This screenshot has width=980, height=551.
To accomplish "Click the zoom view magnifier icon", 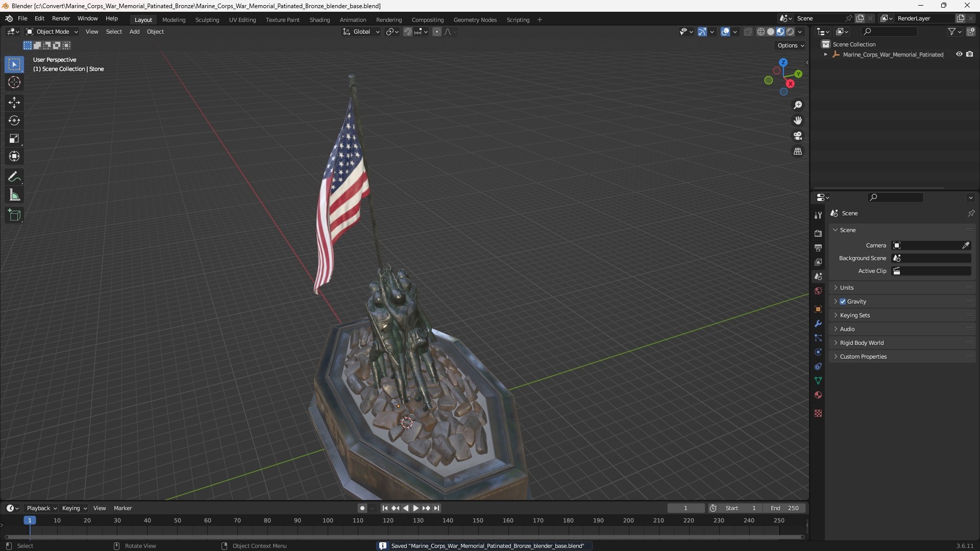I will point(798,105).
